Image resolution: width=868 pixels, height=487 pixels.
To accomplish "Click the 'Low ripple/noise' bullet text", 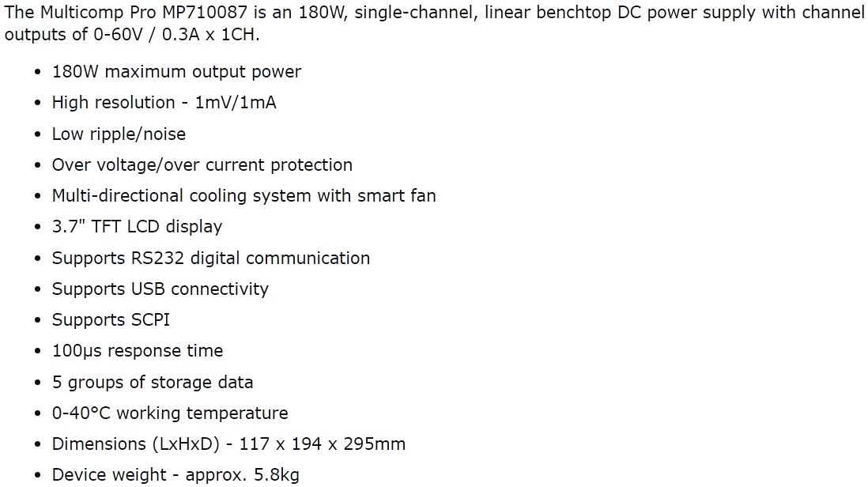I will pyautogui.click(x=119, y=134).
